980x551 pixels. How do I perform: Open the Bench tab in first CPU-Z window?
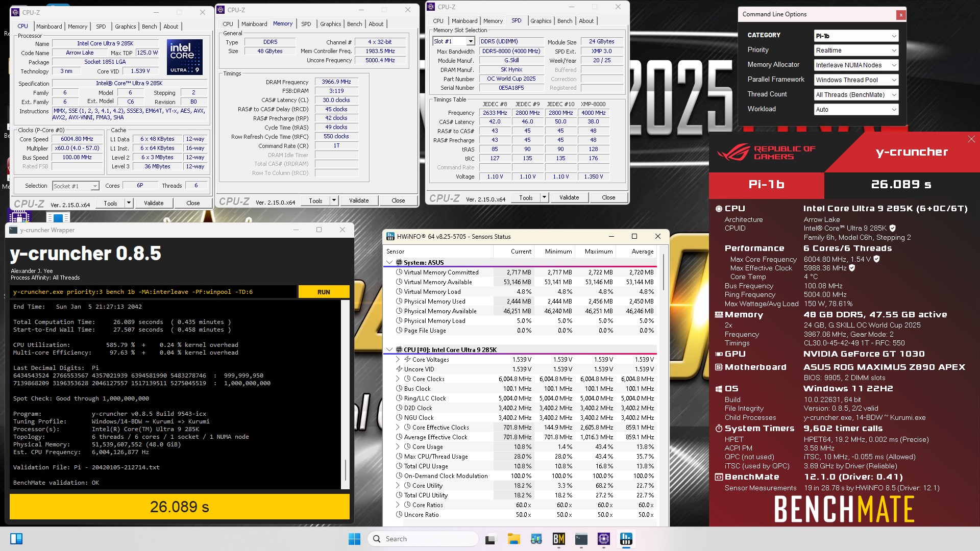149,27
